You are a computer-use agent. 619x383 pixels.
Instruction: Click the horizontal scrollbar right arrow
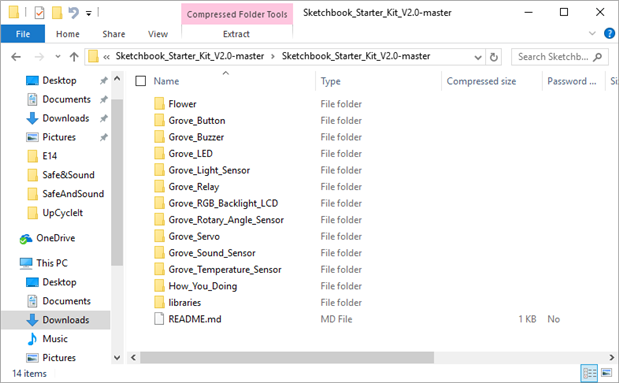611,358
